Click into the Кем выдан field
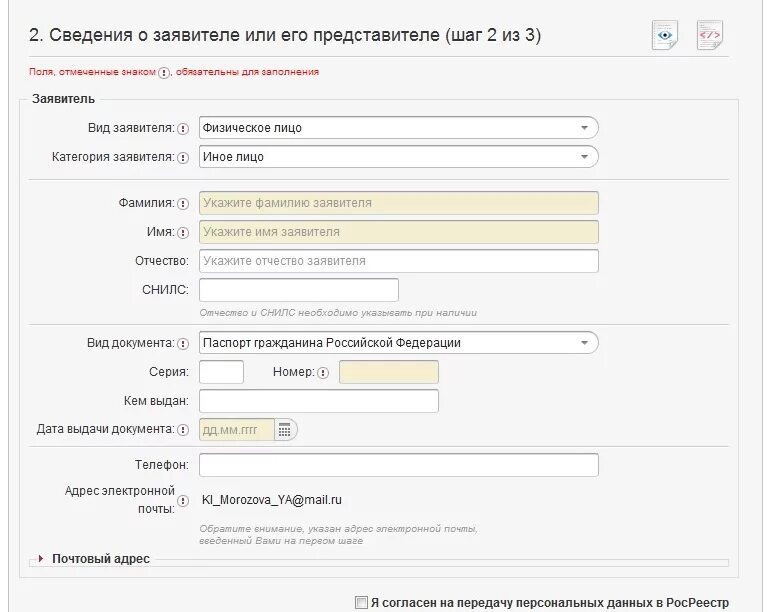 point(319,401)
